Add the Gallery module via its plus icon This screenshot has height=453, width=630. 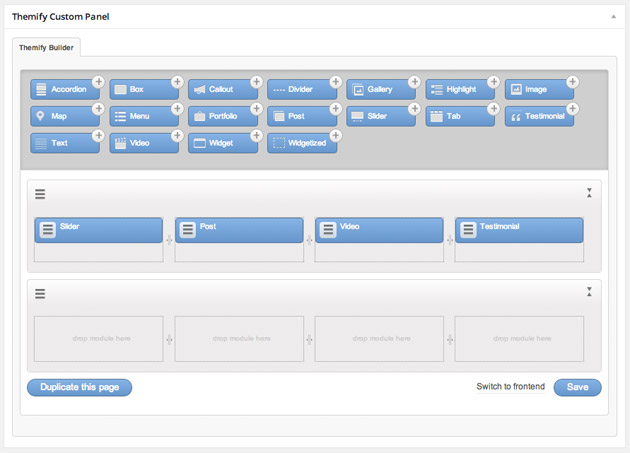point(415,82)
